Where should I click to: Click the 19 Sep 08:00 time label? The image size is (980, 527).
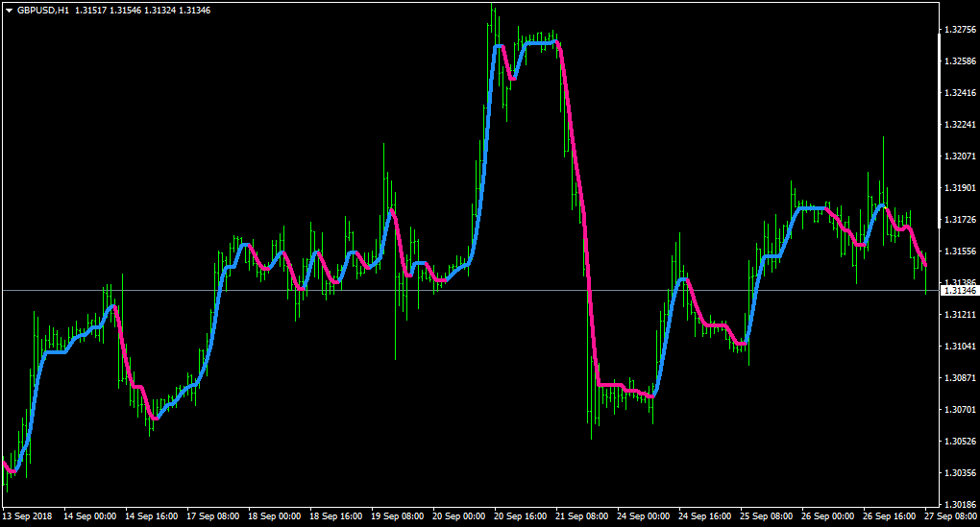(x=398, y=516)
